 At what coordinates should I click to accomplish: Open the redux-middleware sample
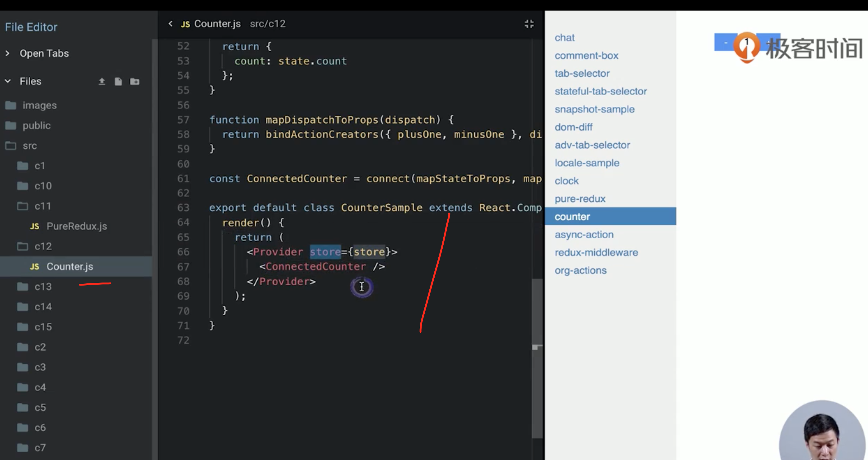click(596, 252)
